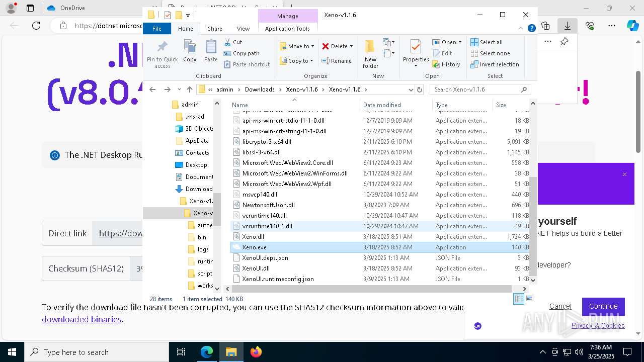Image resolution: width=644 pixels, height=362 pixels.
Task: Open Customize Quick Access Toolbar dropdown
Action: (188, 15)
